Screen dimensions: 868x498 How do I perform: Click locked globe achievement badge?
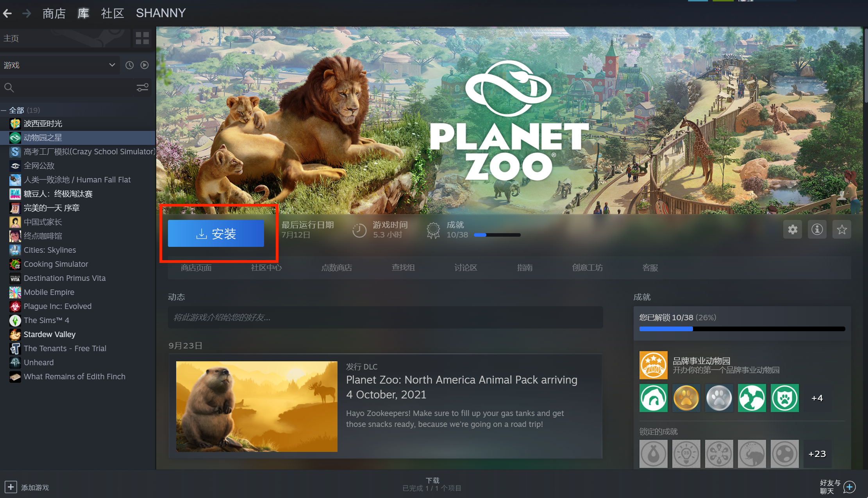pyautogui.click(x=785, y=454)
